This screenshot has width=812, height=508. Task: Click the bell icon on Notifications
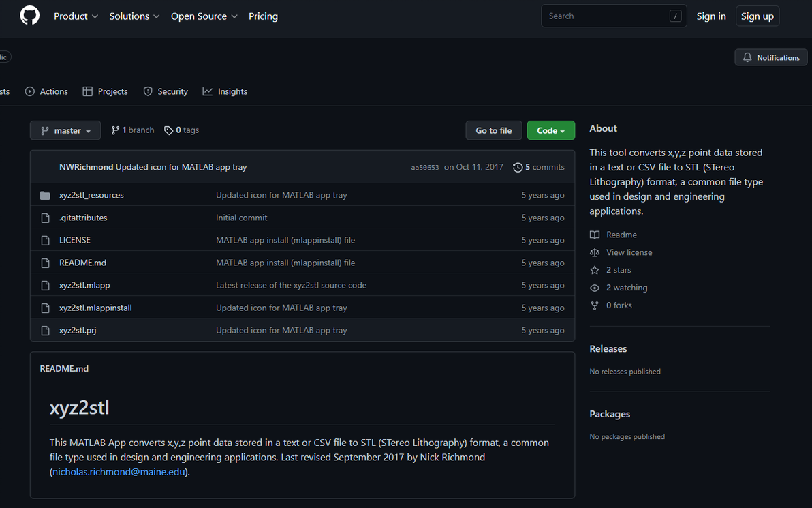pos(747,58)
